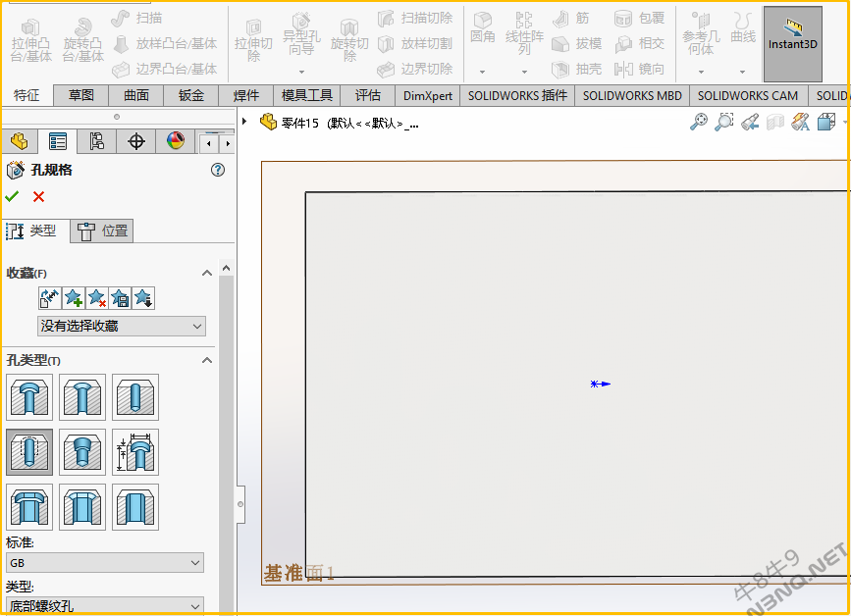Click the Extruded Boss/Base (拉伸凸台/基体) icon

point(31,40)
